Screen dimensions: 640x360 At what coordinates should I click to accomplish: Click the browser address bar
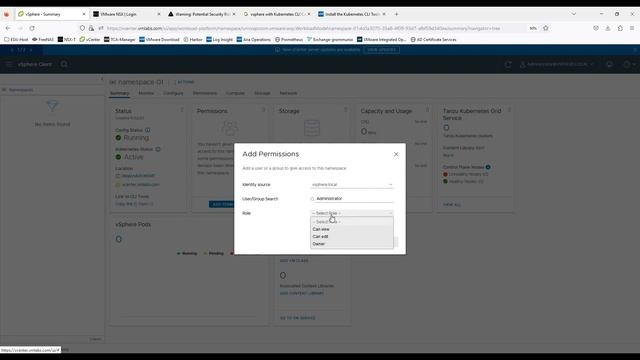click(302, 28)
